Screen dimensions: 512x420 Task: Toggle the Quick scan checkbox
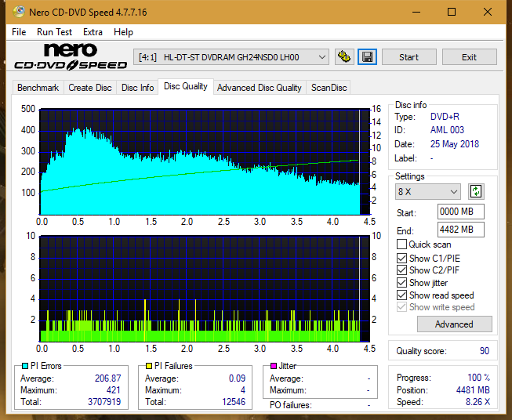(x=401, y=244)
